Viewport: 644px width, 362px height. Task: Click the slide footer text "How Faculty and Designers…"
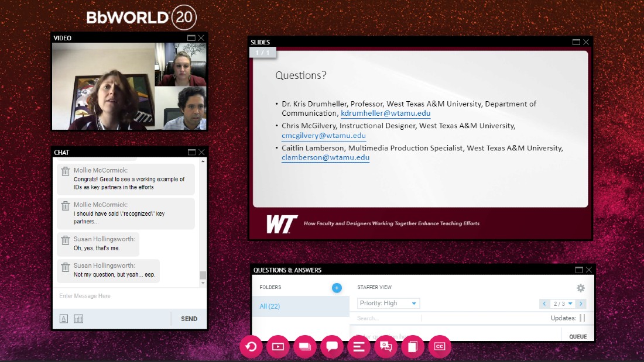392,223
